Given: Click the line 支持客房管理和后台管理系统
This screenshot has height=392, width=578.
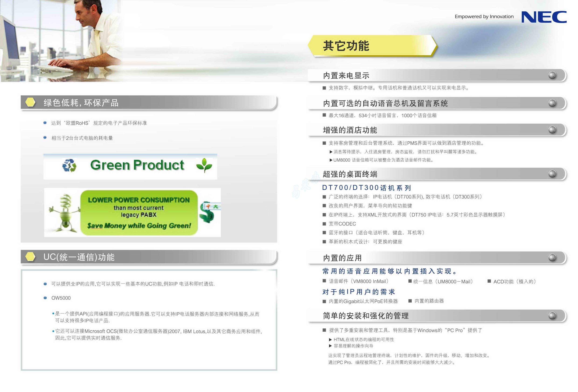Looking at the screenshot, I should [x=407, y=143].
